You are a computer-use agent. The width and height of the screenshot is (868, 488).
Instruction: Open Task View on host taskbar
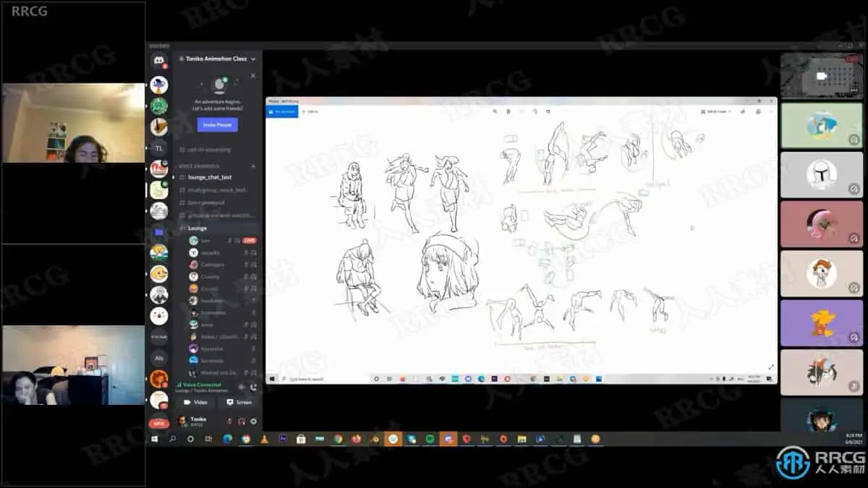point(208,439)
